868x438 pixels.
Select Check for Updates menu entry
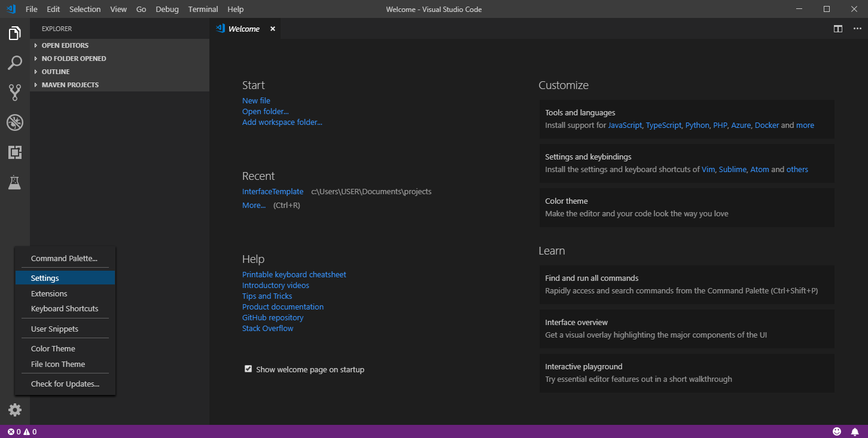point(65,384)
